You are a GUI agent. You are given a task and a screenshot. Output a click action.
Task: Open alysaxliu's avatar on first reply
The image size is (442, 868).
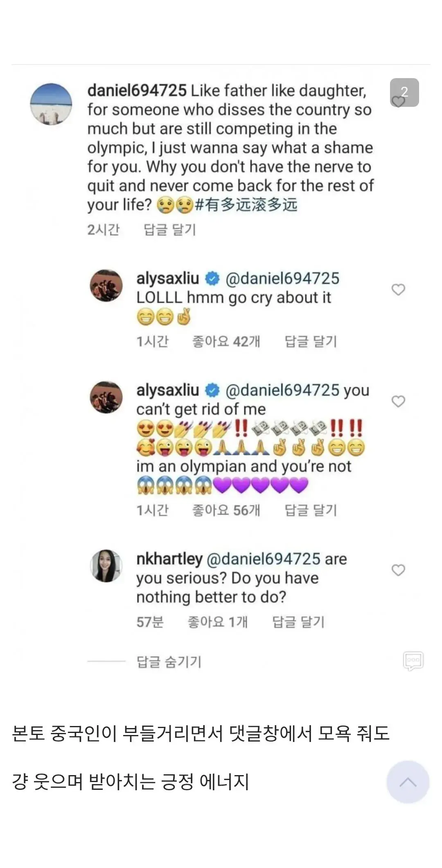106,285
